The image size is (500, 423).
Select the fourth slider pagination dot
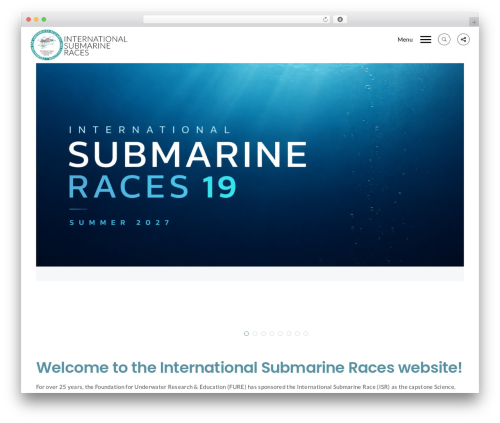click(x=272, y=333)
